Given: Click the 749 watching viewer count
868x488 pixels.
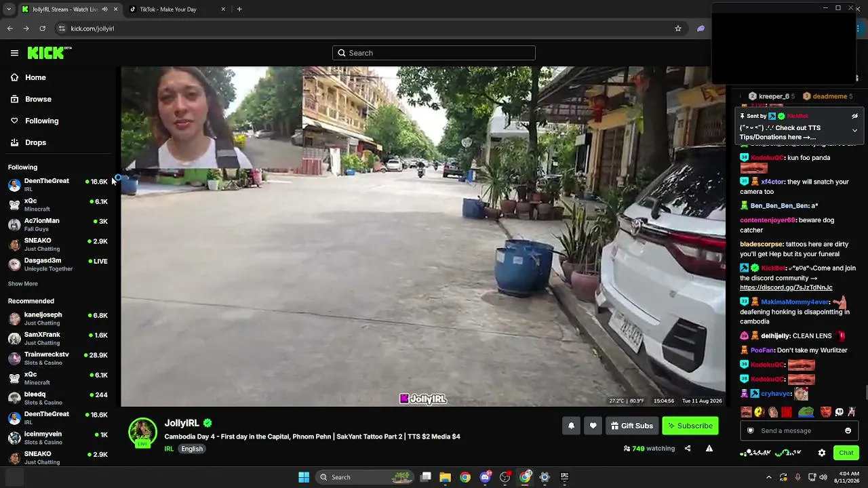Looking at the screenshot, I should [x=649, y=448].
